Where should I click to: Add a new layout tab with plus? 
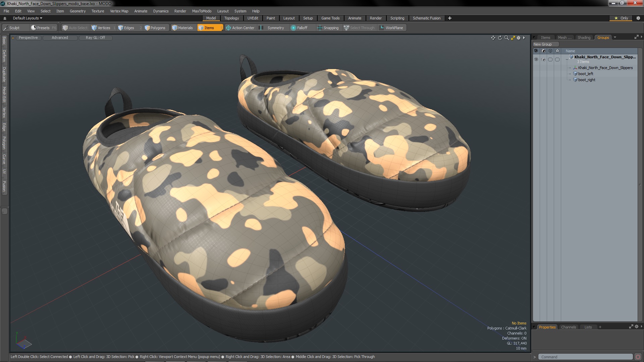pyautogui.click(x=449, y=18)
